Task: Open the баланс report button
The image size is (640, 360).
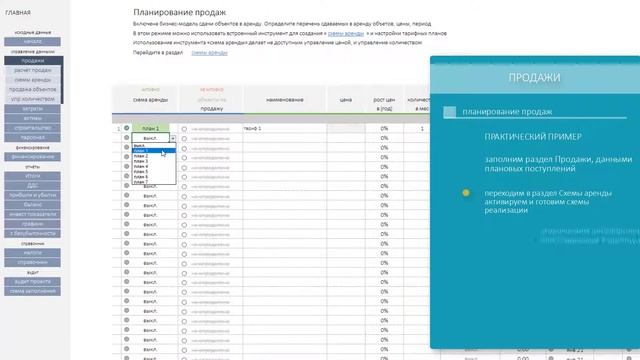Action: tap(33, 204)
